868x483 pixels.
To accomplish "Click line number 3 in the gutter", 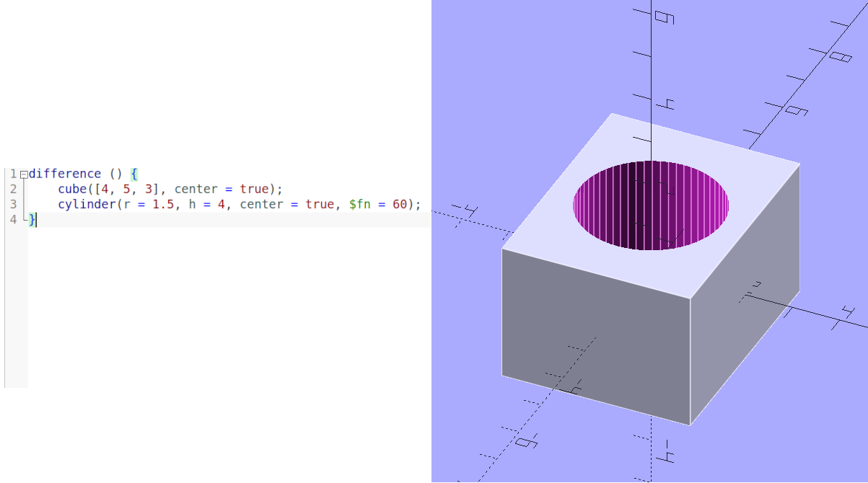I will (x=13, y=204).
